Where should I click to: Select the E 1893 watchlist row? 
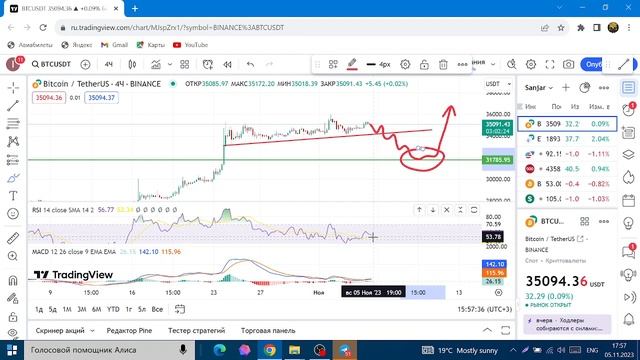coord(567,139)
